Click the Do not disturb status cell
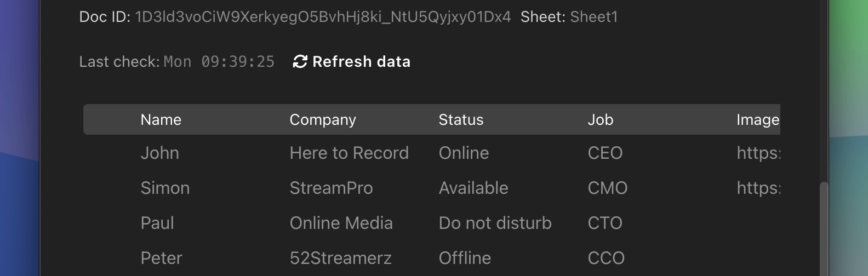The width and height of the screenshot is (868, 276). [495, 223]
